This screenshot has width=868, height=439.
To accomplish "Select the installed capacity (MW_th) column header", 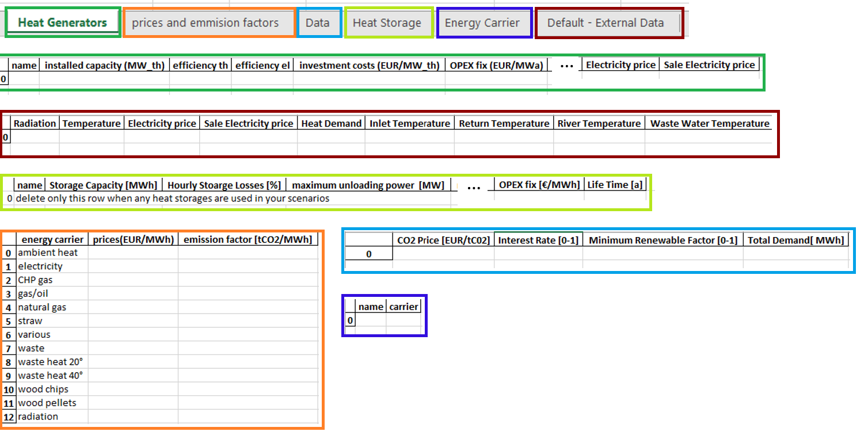I will [104, 66].
